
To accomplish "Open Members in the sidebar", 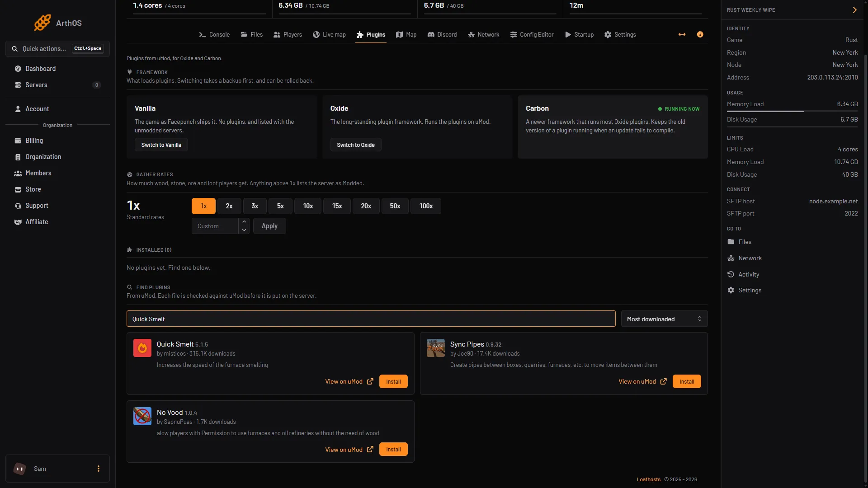I will (57, 173).
